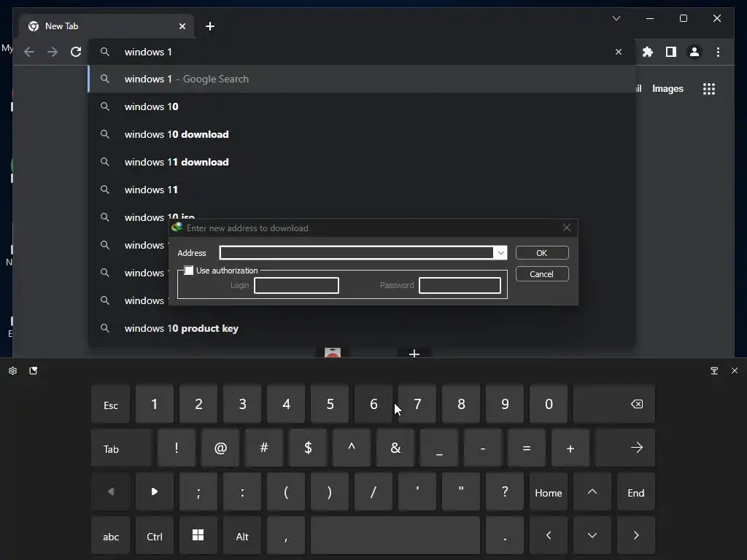
Task: Tap the End key on the keyboard
Action: tap(636, 492)
